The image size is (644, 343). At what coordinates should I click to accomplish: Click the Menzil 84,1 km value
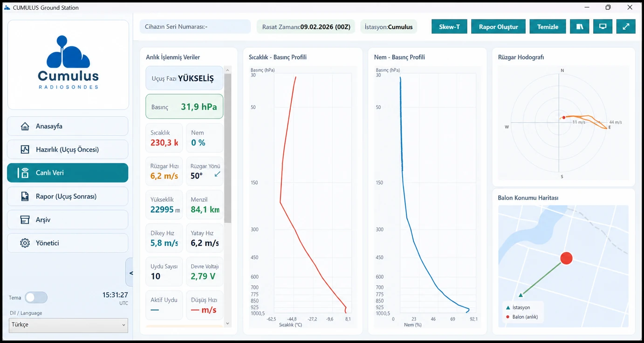205,210
